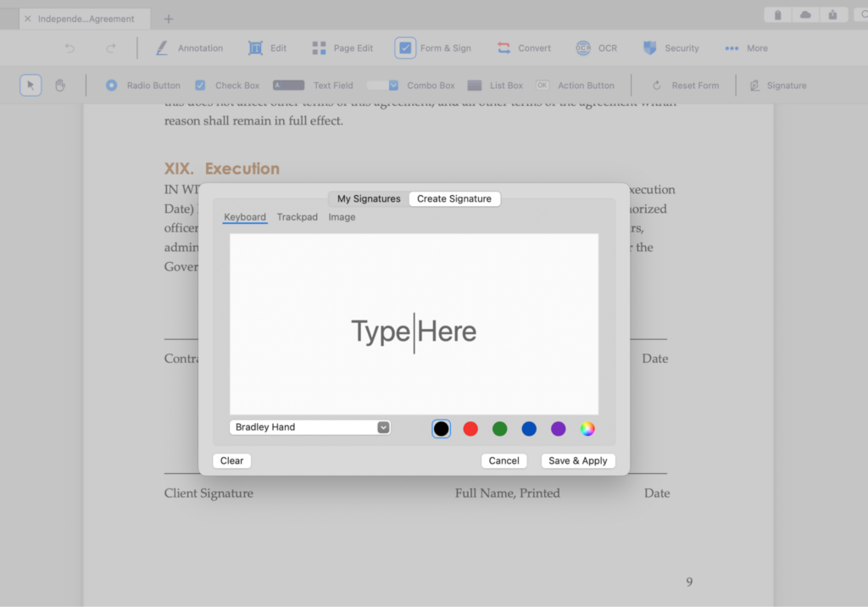Click Cancel in signature dialog
Screen dimensions: 868x607
(504, 460)
